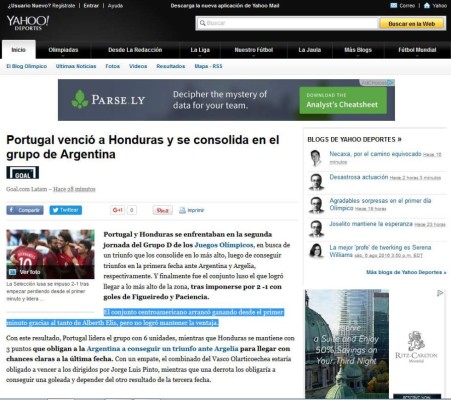Click the Goal.com Latam byline text
The image size is (451, 400).
tap(27, 189)
